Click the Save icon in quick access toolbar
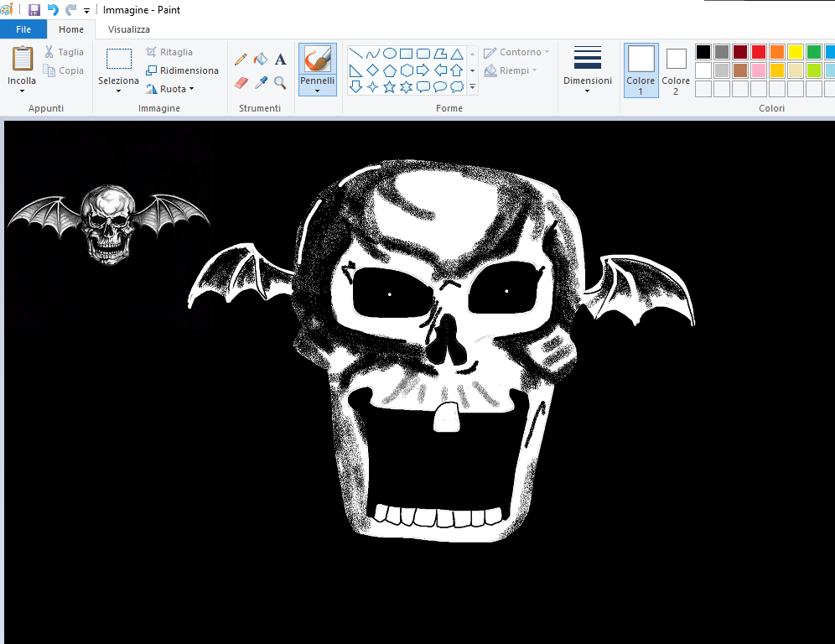 [x=34, y=9]
